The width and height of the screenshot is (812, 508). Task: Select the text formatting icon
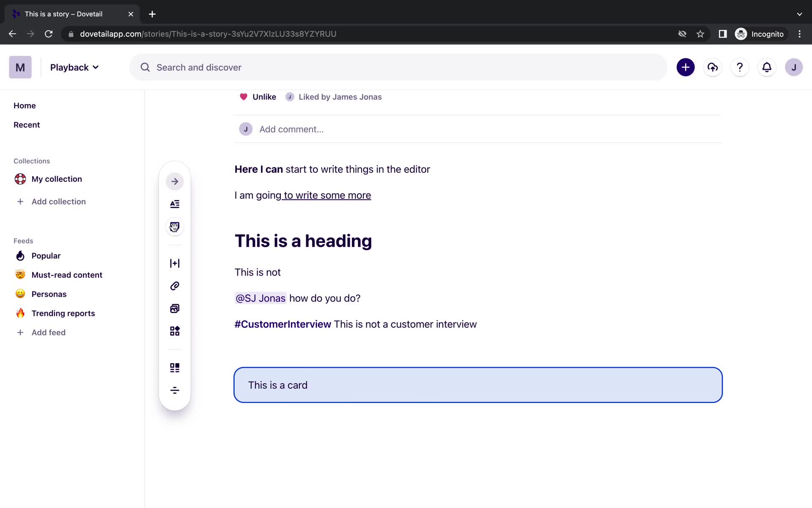pos(175,204)
